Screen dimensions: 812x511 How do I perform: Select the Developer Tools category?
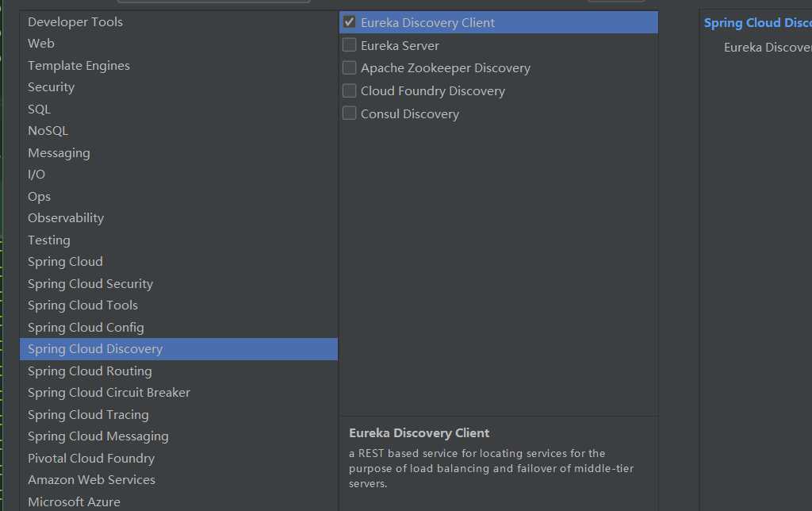click(x=178, y=21)
